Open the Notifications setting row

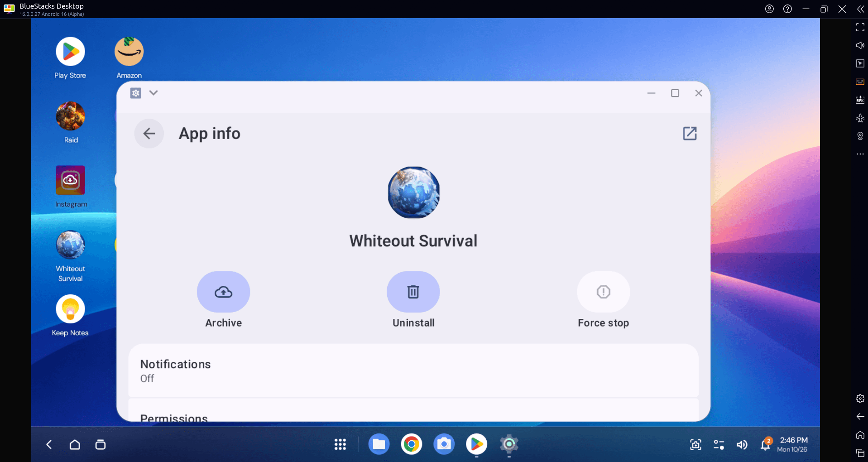413,371
